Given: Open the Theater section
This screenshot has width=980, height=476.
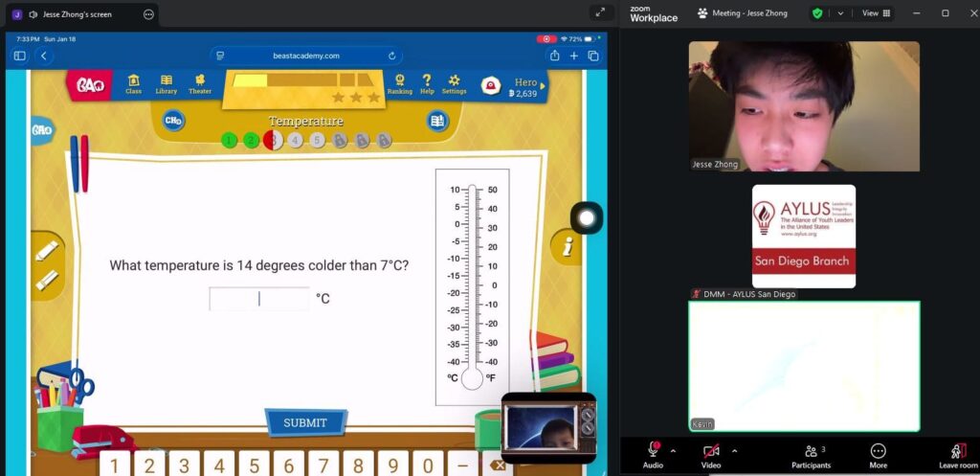Looking at the screenshot, I should [x=200, y=84].
